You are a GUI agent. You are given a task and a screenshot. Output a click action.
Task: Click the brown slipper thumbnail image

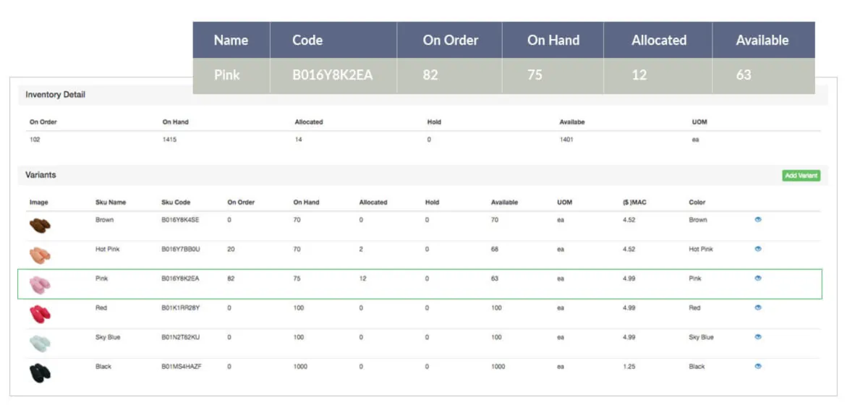(x=40, y=225)
